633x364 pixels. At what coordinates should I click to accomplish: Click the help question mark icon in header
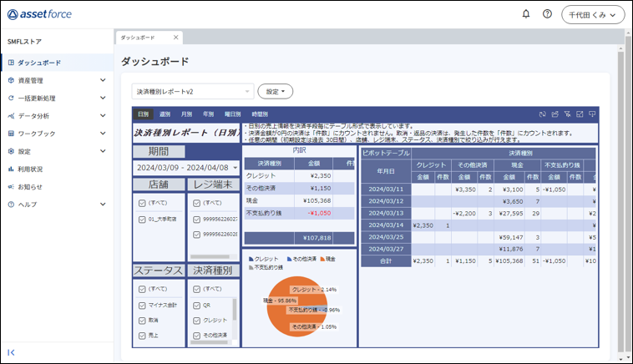pyautogui.click(x=548, y=14)
